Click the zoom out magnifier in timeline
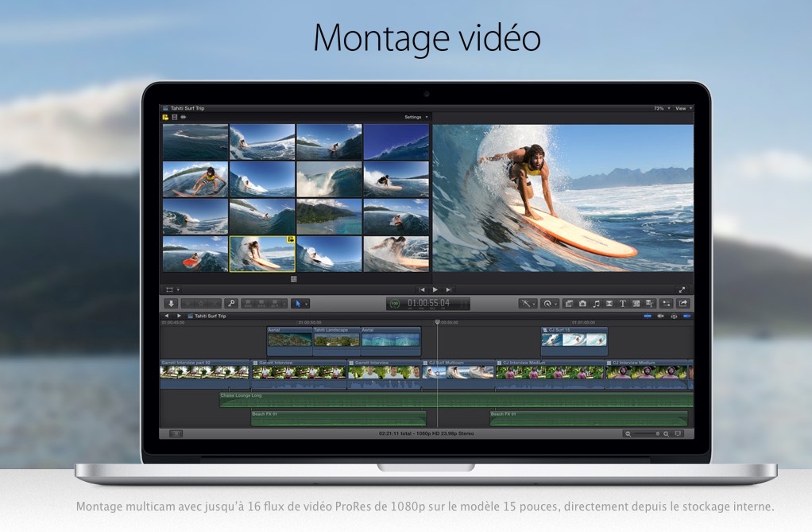The height and width of the screenshot is (532, 812). click(628, 433)
